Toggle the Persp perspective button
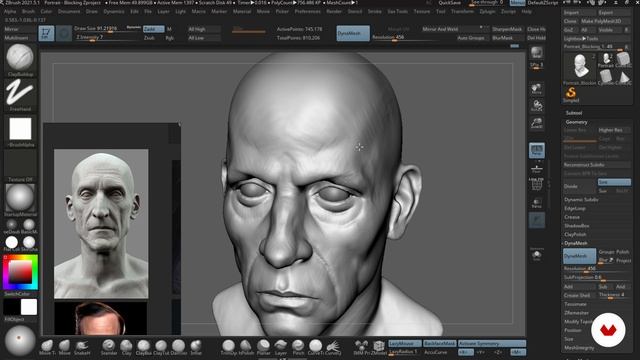 tap(537, 150)
